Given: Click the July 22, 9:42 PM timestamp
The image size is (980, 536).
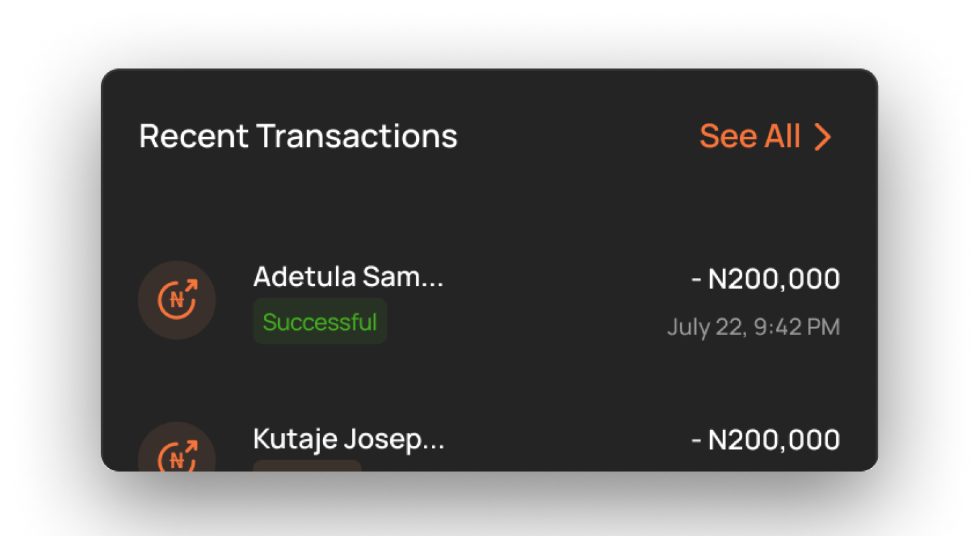Looking at the screenshot, I should 753,327.
